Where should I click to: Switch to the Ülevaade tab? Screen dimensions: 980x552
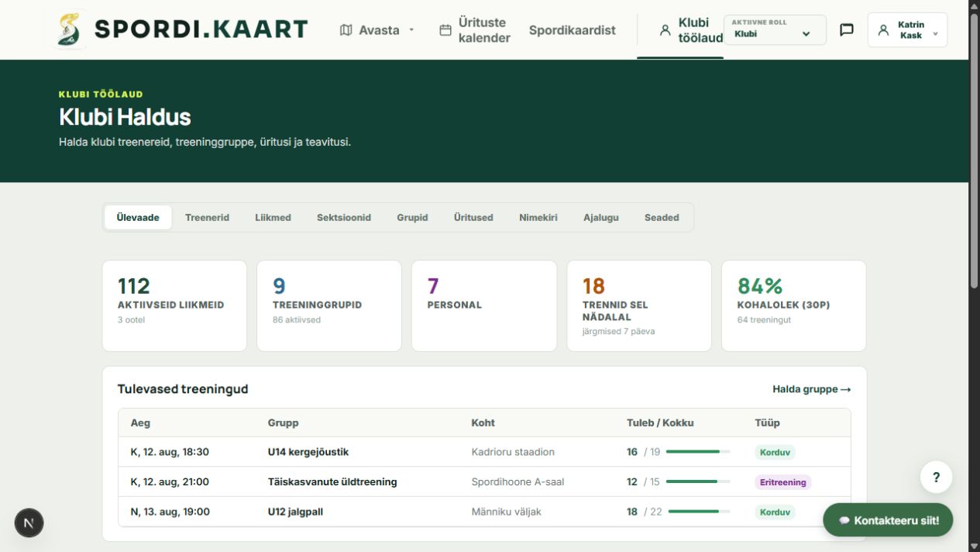pos(138,218)
